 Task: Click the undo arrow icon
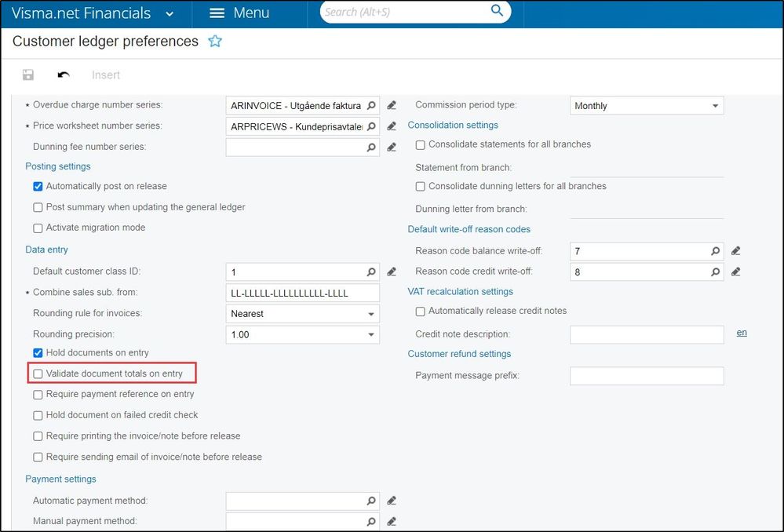[x=64, y=75]
